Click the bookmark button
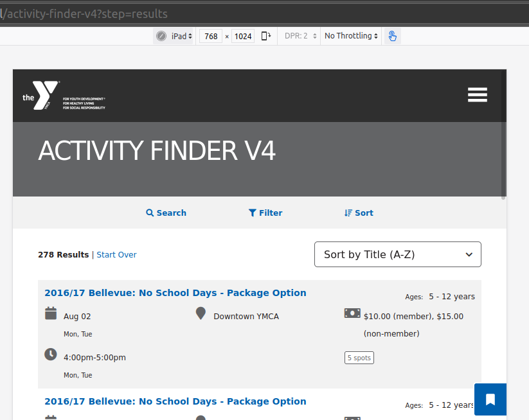This screenshot has height=420, width=529. [490, 399]
